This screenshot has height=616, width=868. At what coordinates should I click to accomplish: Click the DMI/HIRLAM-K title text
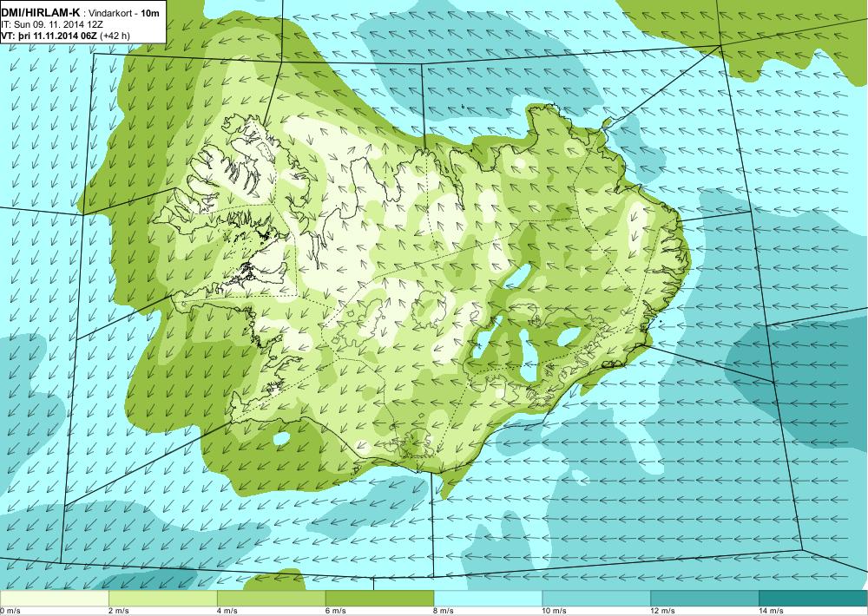41,14
